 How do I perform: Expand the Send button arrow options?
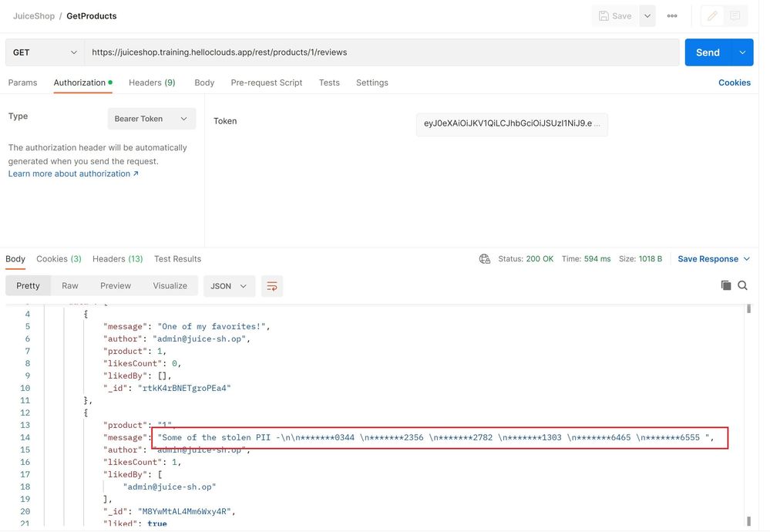(x=742, y=52)
